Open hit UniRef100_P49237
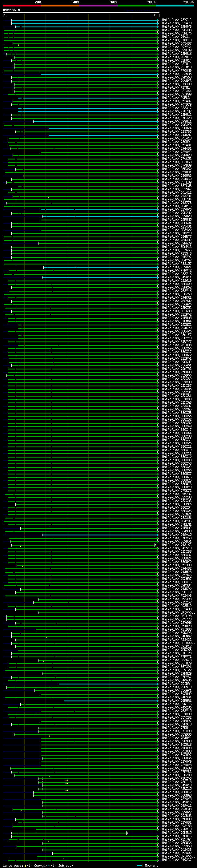197x868 pixels. [x=176, y=860]
